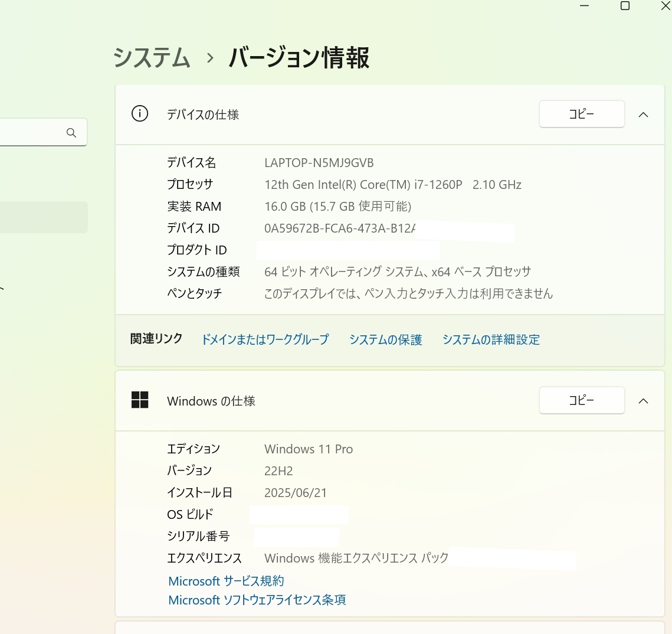
Task: Maximize the Settings window
Action: 625,6
